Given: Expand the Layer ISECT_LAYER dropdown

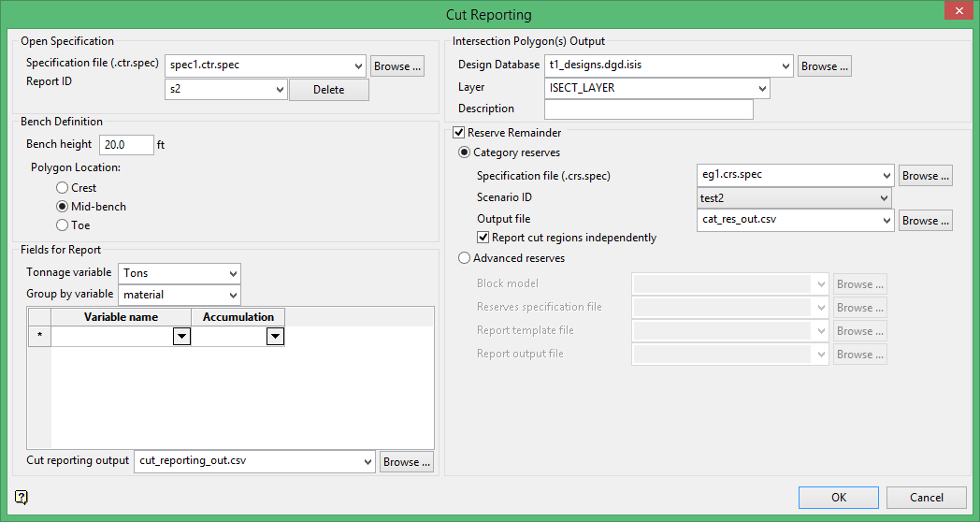Looking at the screenshot, I should (762, 88).
